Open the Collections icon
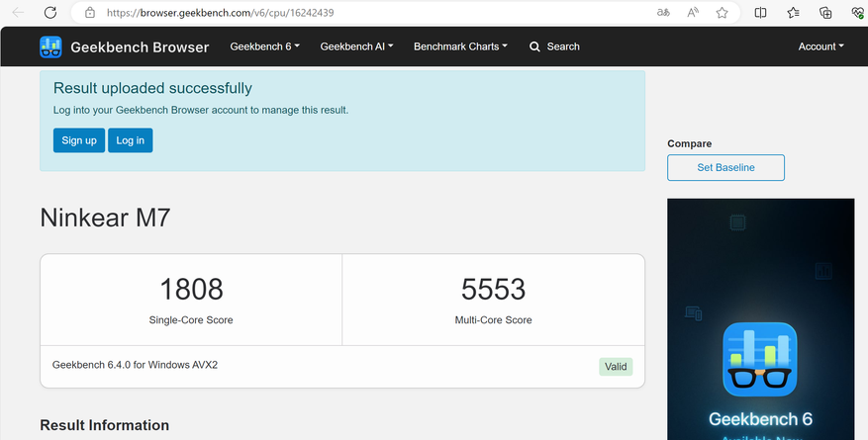868x440 pixels. click(825, 12)
